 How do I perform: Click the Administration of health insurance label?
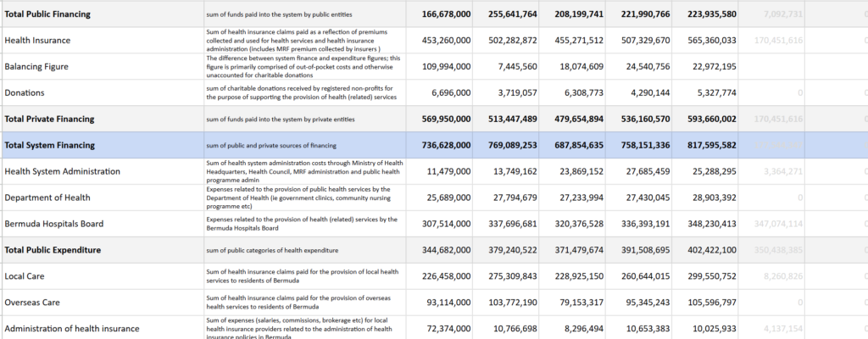point(71,328)
